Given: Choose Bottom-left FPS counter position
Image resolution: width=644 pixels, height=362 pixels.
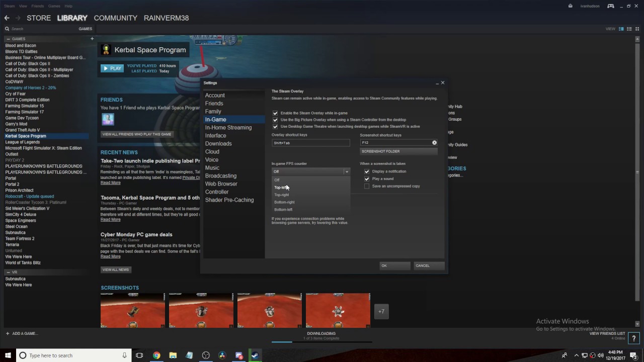Looking at the screenshot, I should click(x=310, y=210).
